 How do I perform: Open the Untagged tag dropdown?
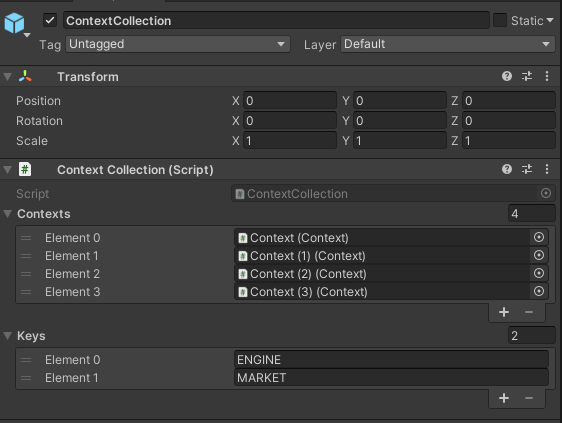coord(178,44)
